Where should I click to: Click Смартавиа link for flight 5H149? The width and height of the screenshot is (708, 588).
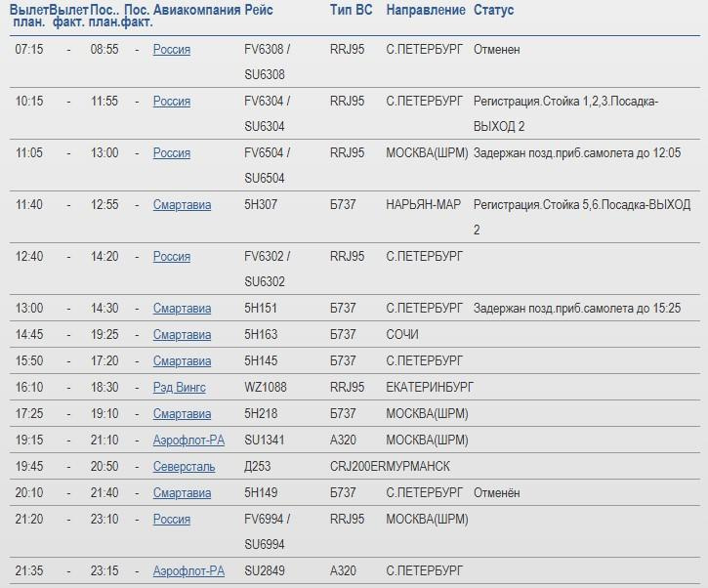182,492
